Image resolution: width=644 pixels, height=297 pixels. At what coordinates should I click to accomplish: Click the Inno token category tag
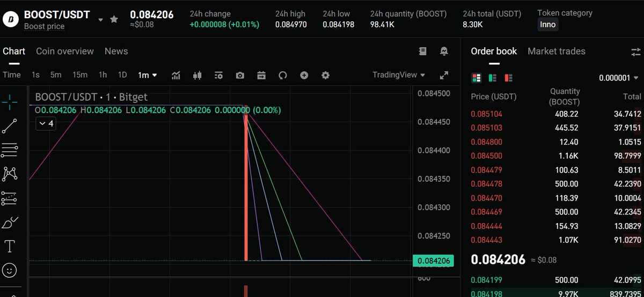point(548,24)
